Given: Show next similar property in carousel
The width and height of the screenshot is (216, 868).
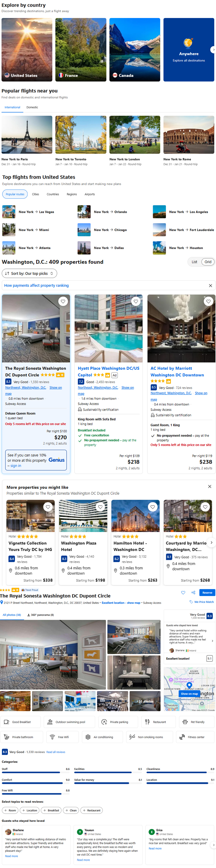Looking at the screenshot, I should [x=212, y=542].
